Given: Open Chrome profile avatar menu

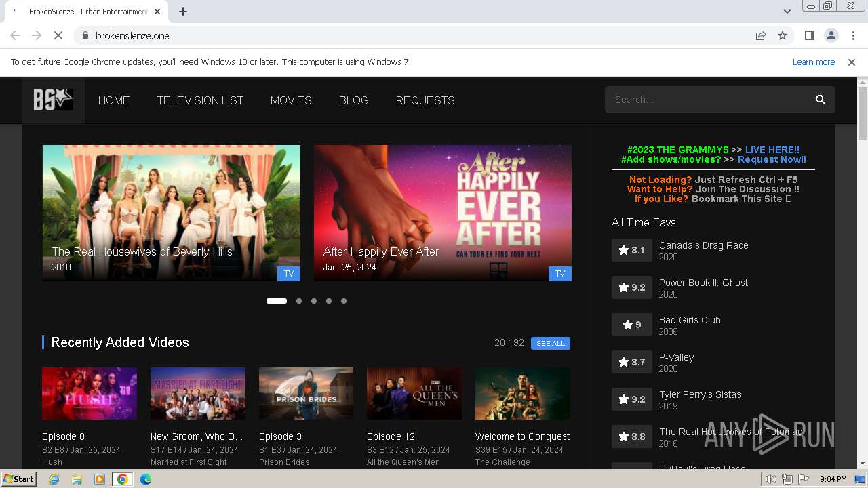Looking at the screenshot, I should [831, 35].
